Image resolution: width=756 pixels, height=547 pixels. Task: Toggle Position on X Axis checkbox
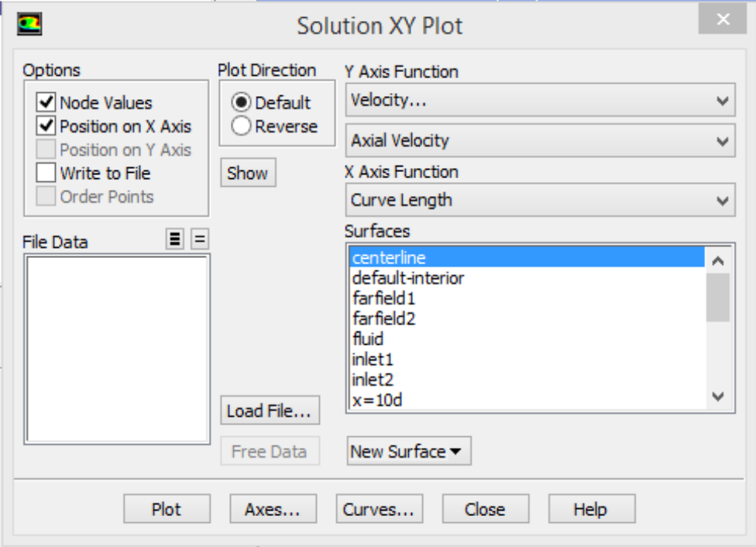(46, 126)
